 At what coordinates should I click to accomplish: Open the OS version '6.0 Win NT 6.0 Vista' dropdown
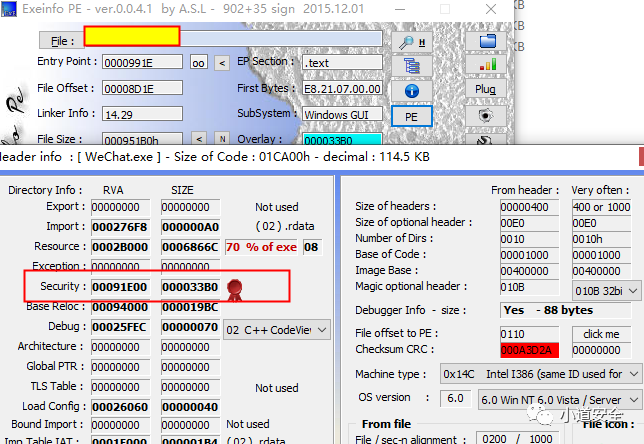[x=560, y=400]
